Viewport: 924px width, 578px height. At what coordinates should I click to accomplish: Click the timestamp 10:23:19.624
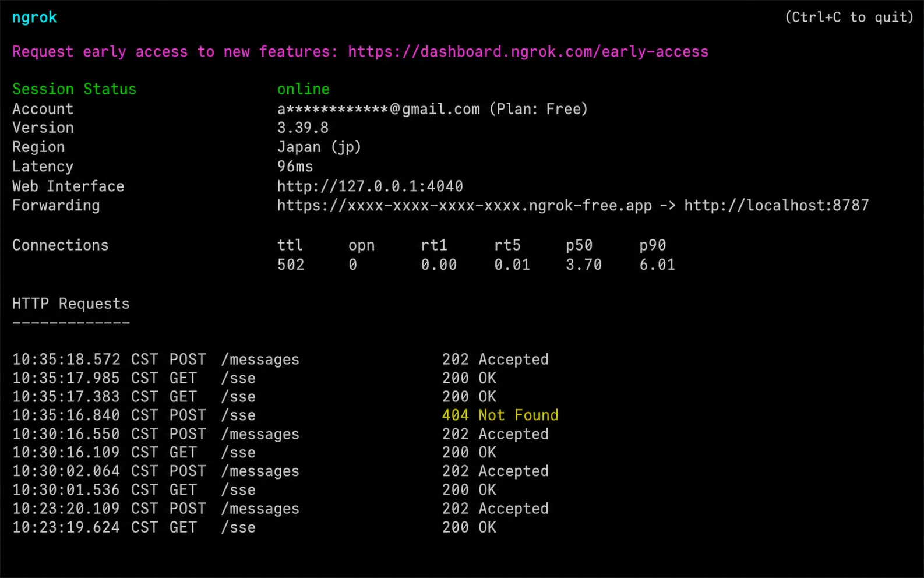(66, 527)
